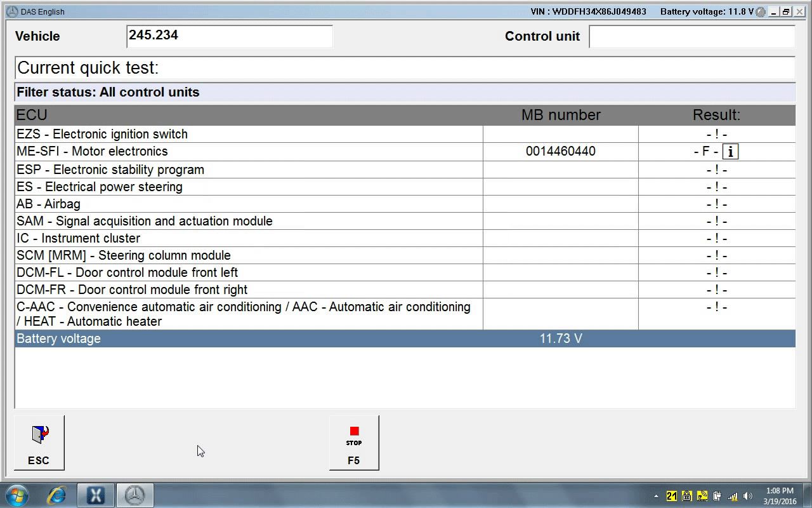Click the Vehicle field showing 245.234

pyautogui.click(x=229, y=36)
